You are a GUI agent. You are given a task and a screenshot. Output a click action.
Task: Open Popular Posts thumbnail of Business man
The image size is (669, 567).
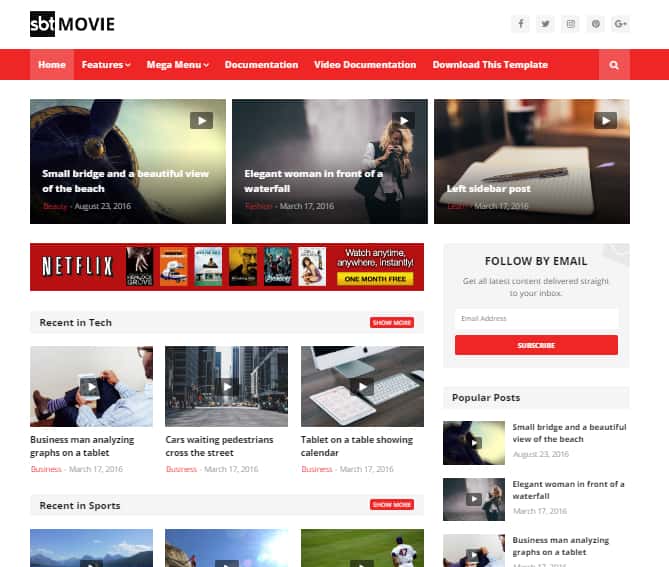(x=474, y=551)
